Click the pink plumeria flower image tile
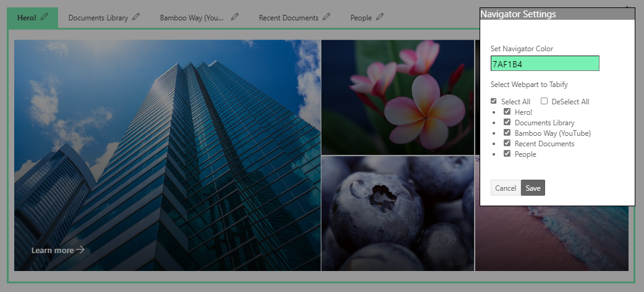 pyautogui.click(x=397, y=97)
